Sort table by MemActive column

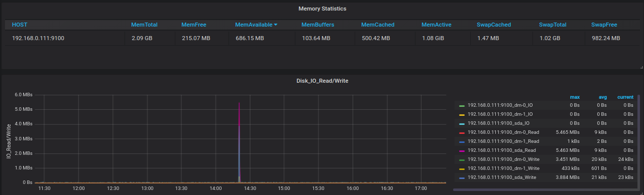coord(437,25)
